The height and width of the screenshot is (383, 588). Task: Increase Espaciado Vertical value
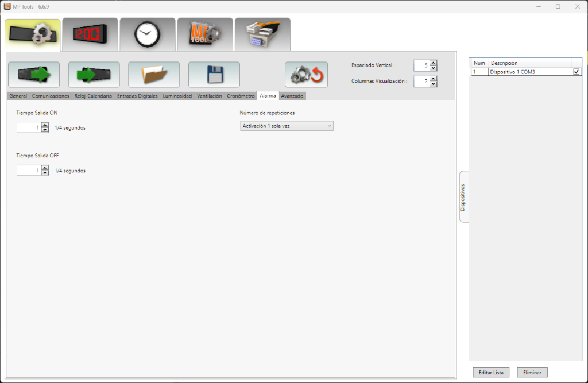pos(433,63)
